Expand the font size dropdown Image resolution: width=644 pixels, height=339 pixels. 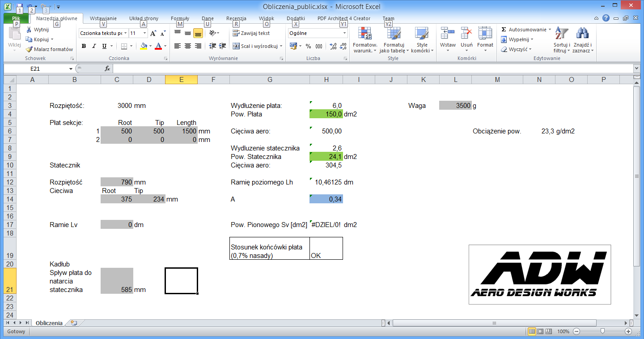(144, 33)
